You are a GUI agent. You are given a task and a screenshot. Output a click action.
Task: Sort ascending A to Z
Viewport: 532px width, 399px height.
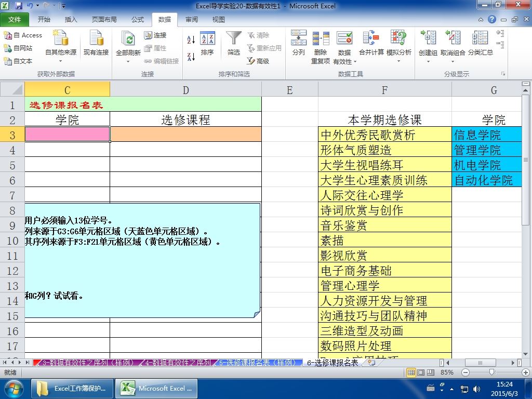pyautogui.click(x=191, y=39)
